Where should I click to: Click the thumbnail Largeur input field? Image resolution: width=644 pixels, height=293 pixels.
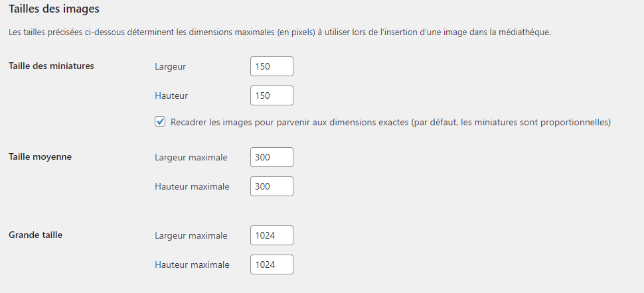[272, 66]
